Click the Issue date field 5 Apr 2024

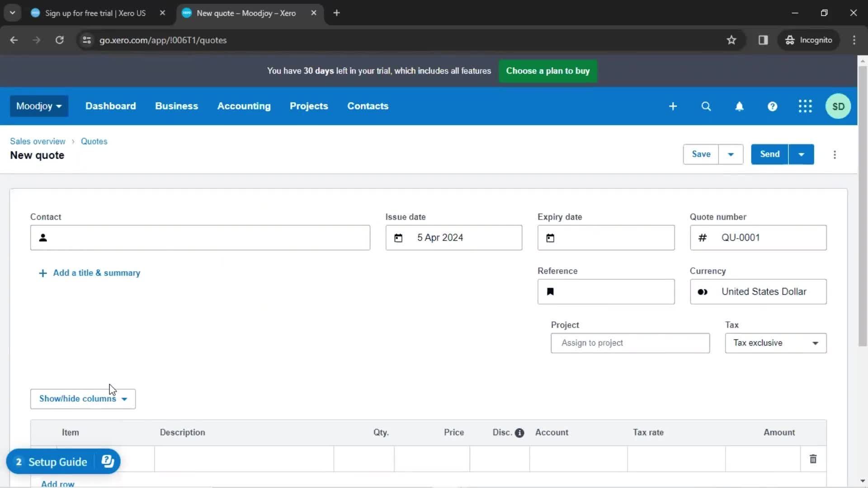[x=453, y=238]
